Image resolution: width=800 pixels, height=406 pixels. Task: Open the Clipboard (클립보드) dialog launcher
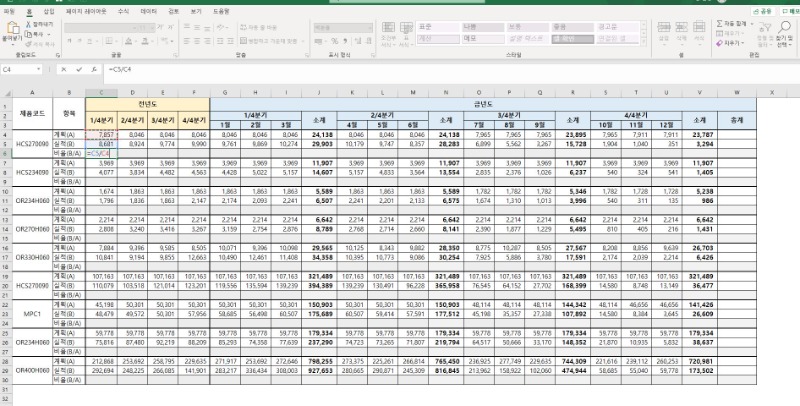click(x=58, y=55)
